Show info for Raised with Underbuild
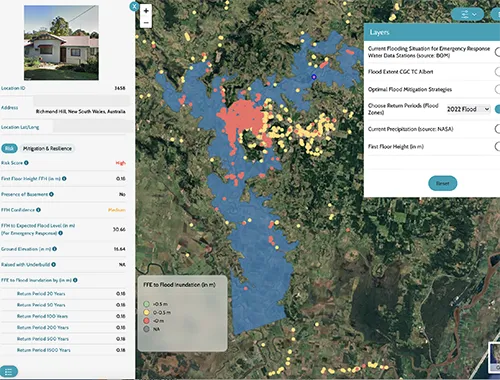The image size is (500, 380). click(x=53, y=265)
